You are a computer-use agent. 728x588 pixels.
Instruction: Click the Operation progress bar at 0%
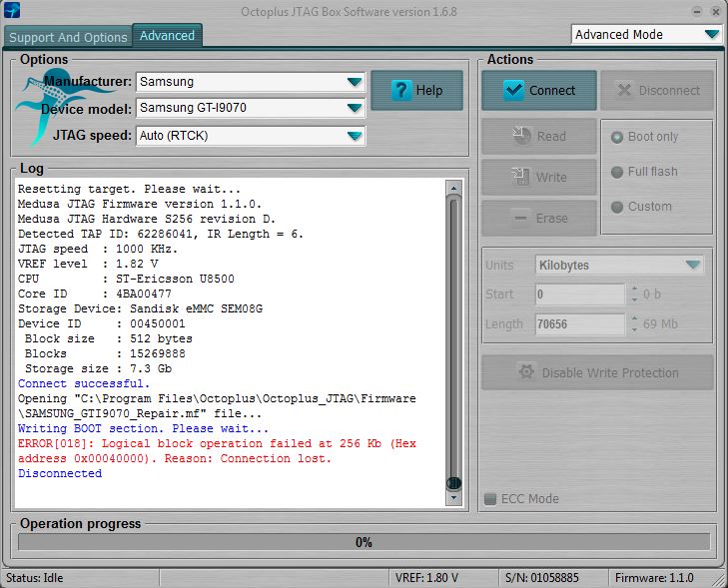tap(364, 542)
